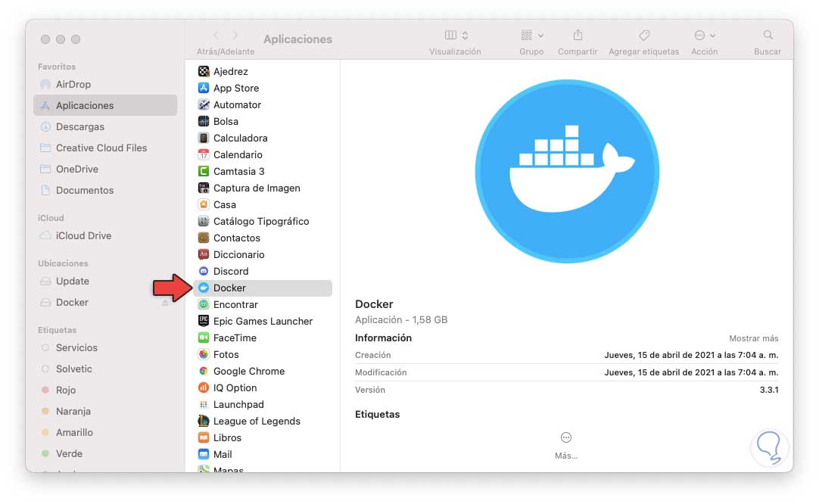Click the Mail app icon
This screenshot has width=819, height=504.
(204, 454)
